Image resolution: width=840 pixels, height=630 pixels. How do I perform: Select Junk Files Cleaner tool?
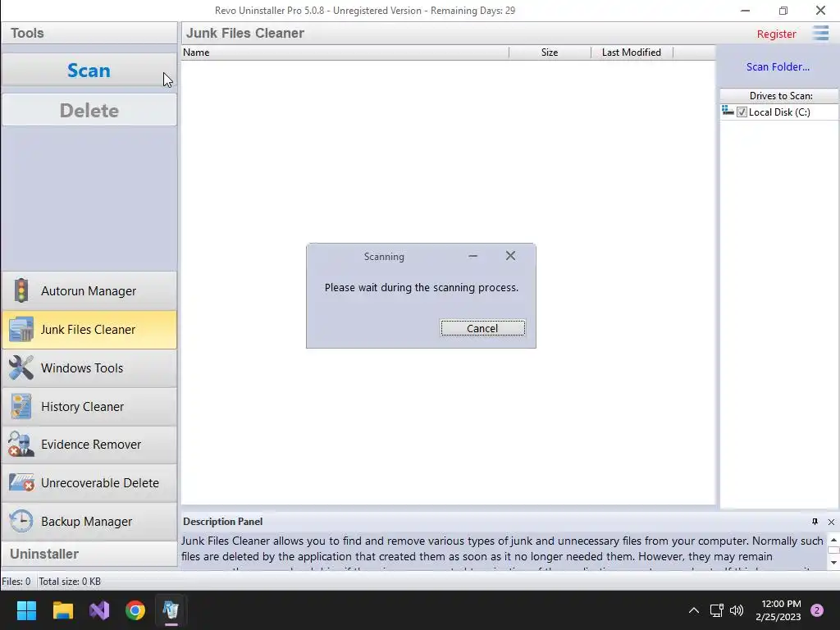(89, 330)
